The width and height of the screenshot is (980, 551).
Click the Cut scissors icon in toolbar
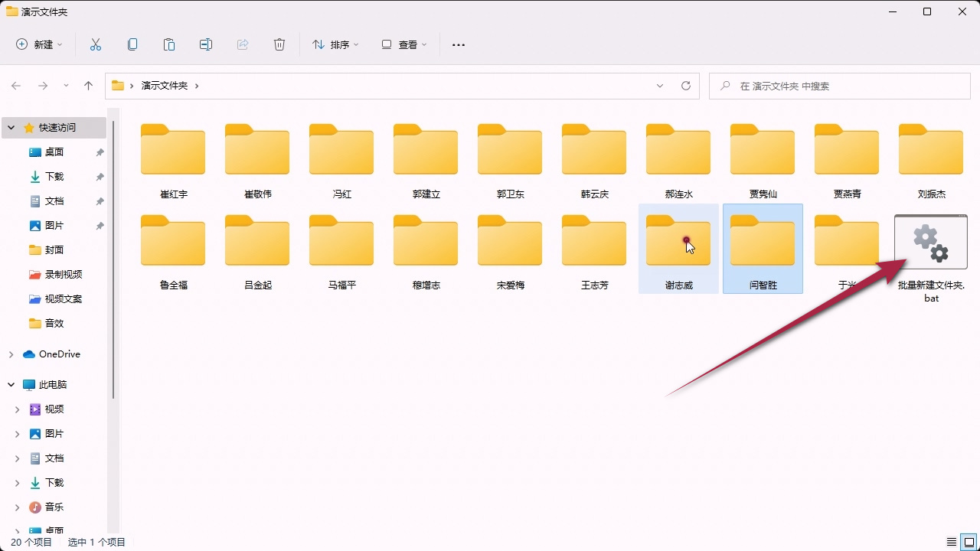point(96,44)
